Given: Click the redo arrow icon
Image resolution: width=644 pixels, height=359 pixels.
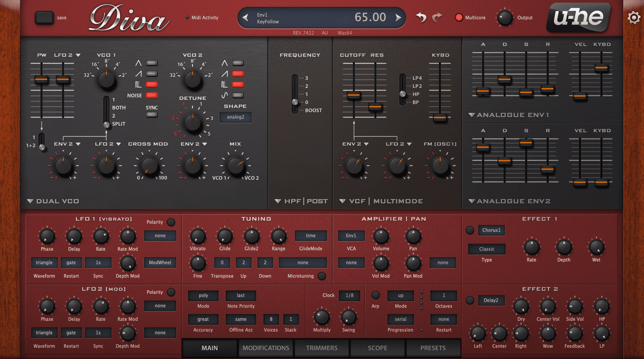Looking at the screenshot, I should pos(436,18).
